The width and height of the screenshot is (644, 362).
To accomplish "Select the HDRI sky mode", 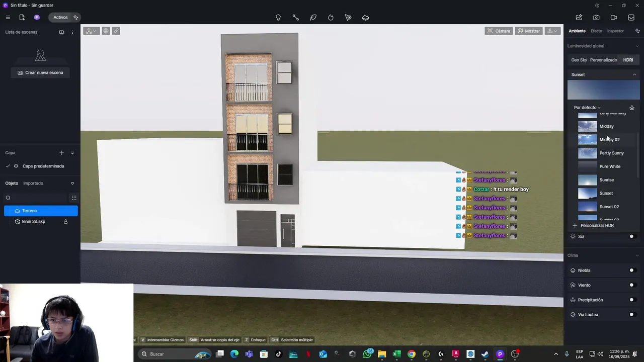I will 628,60.
